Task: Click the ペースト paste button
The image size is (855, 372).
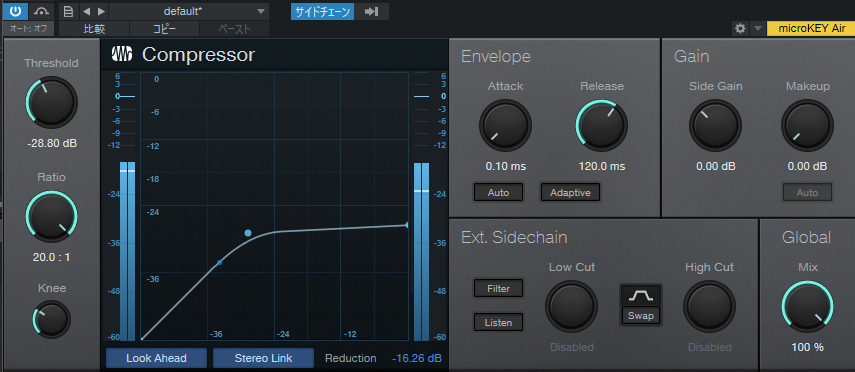Action: [234, 29]
